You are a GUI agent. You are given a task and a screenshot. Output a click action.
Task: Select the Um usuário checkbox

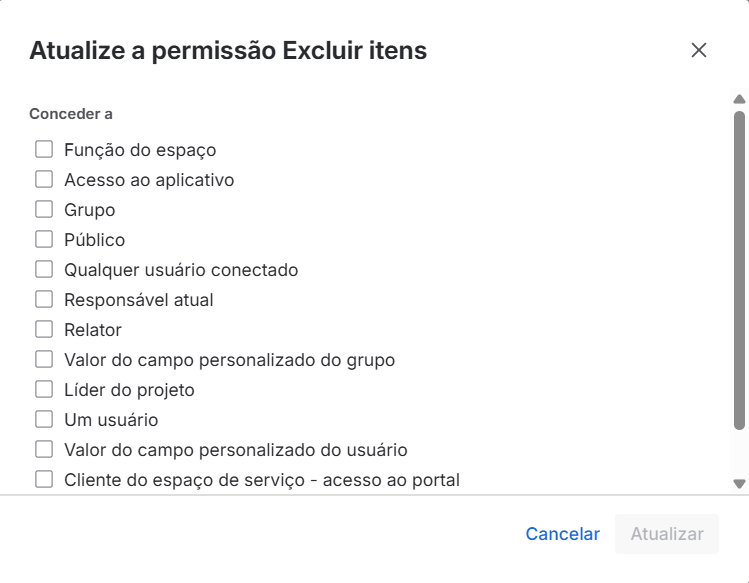(x=44, y=420)
